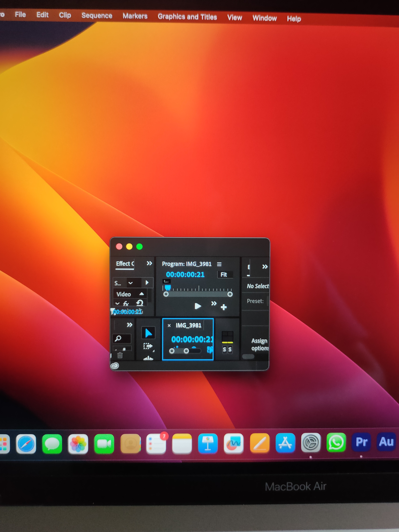Select the Track Select Forward tool

coord(148,346)
